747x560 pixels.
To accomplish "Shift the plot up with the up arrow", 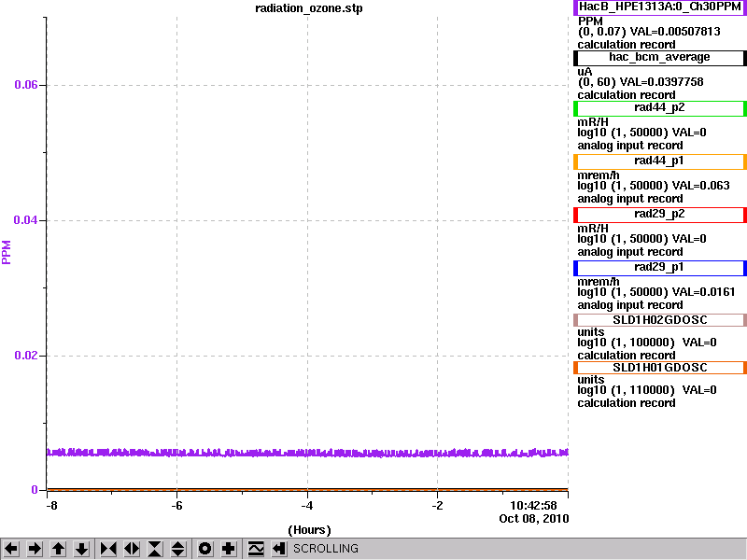I will pos(58,549).
